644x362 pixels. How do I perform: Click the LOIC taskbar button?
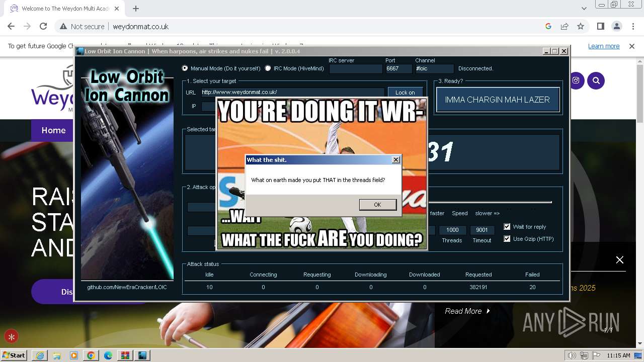coord(142,355)
